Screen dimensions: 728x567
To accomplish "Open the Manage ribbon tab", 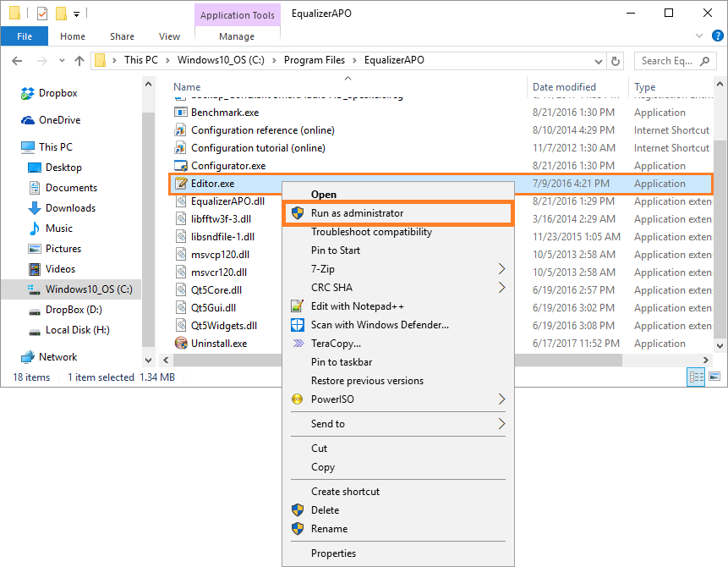I will 237,36.
